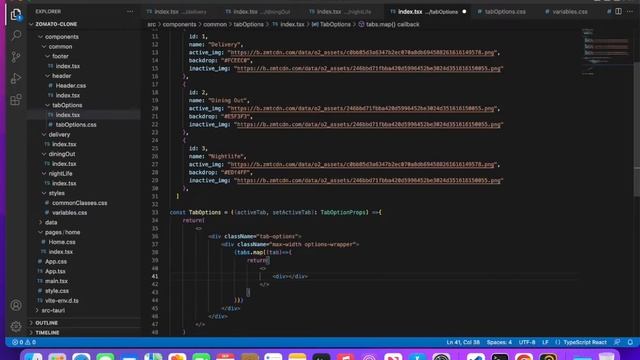Click 'tabs.map() callback' breadcrumb
The image size is (640, 360).
tap(392, 24)
